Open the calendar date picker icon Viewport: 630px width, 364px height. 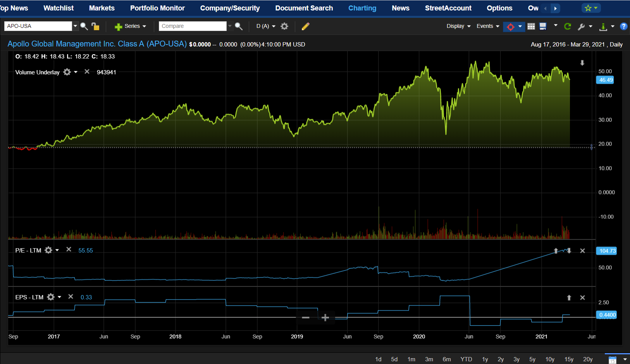(x=612, y=359)
